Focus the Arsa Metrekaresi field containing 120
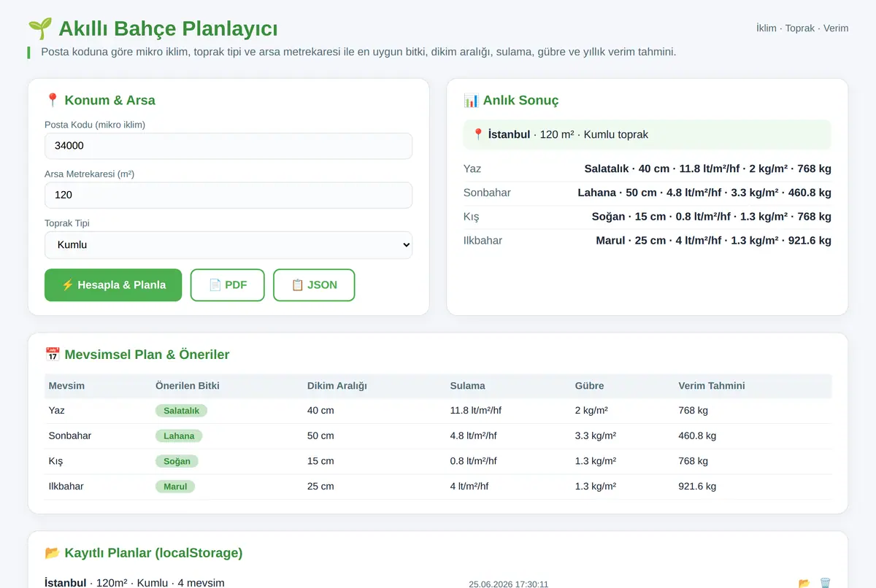876x588 pixels. pyautogui.click(x=228, y=195)
